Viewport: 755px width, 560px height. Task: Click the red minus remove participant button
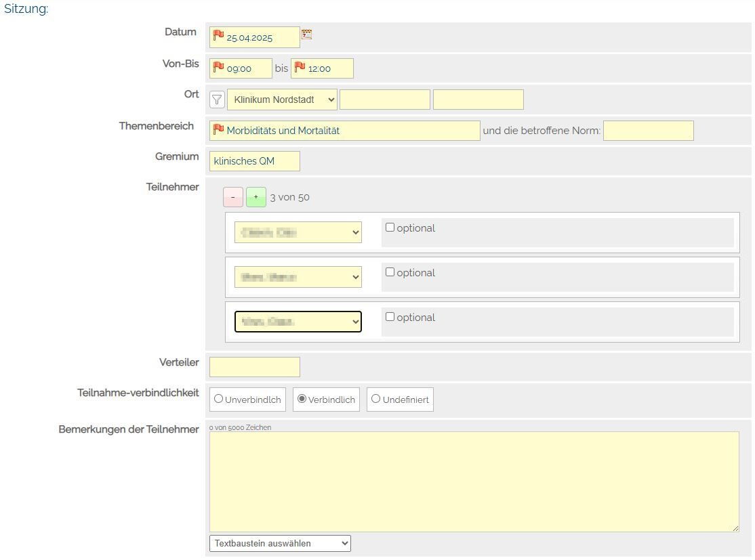pyautogui.click(x=232, y=197)
